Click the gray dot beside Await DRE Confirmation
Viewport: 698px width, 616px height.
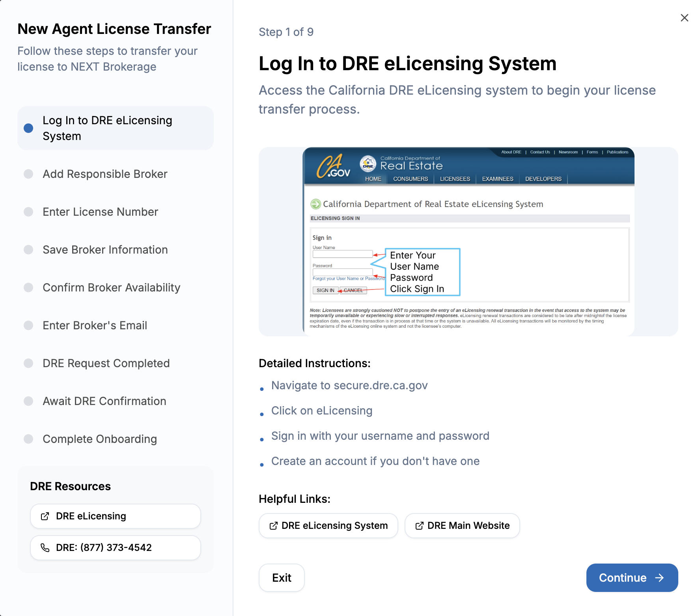tap(28, 401)
